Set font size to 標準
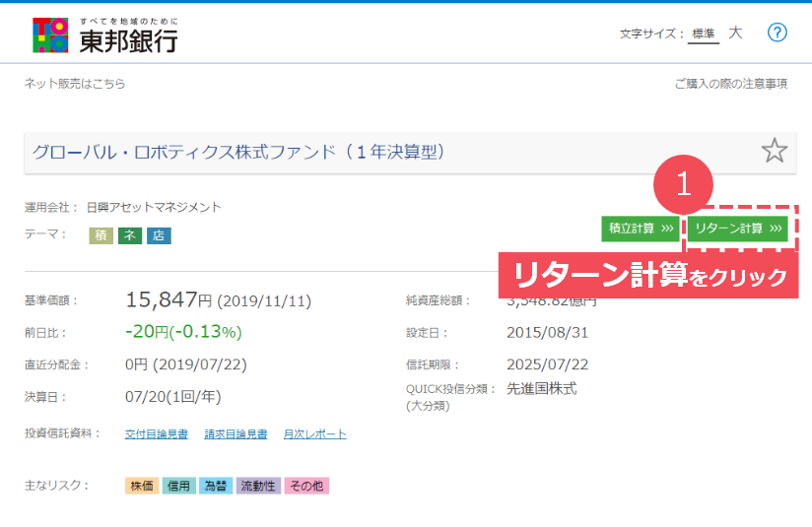The width and height of the screenshot is (812, 527). pos(704,34)
